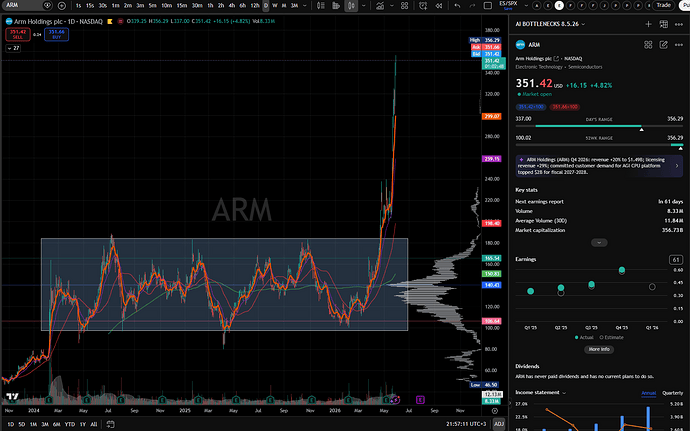
Task: Open the layout templates grid icon
Action: 404,6
